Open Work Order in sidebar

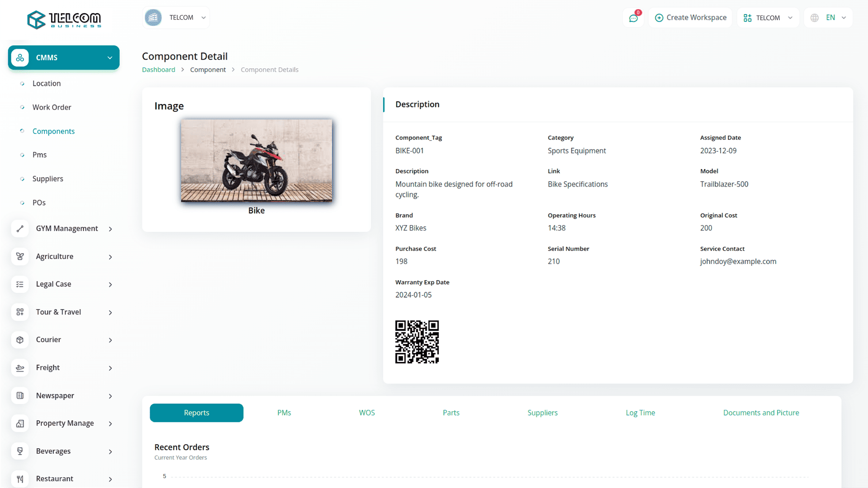(x=52, y=107)
